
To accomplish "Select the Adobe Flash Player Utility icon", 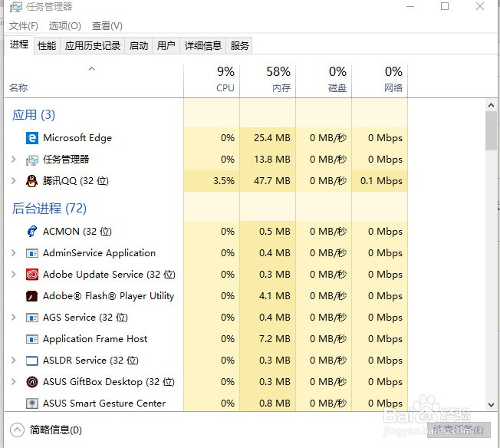I will tap(32, 296).
